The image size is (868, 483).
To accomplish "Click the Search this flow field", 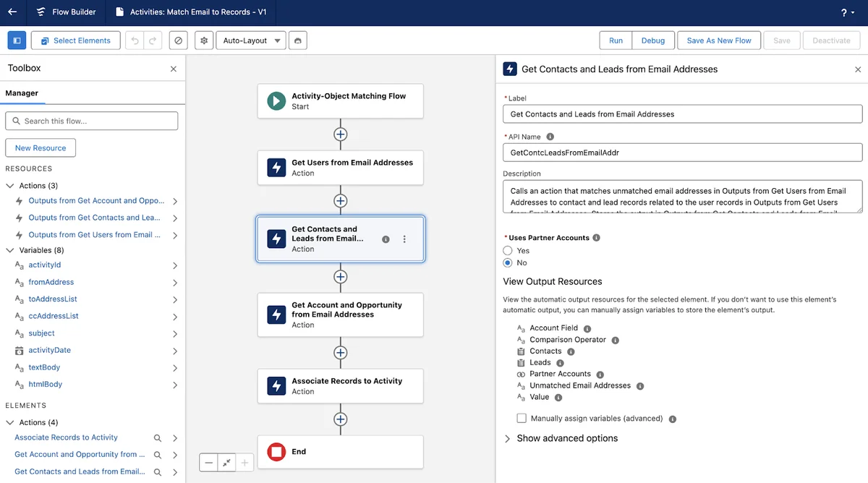I will pyautogui.click(x=92, y=121).
